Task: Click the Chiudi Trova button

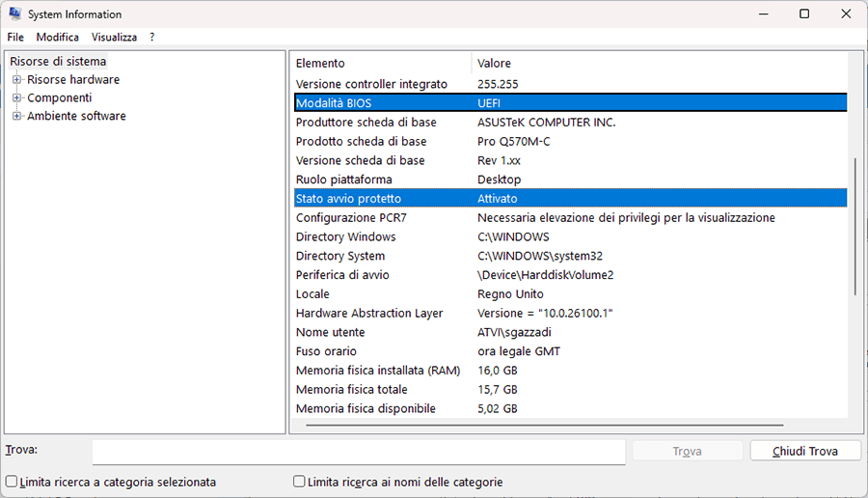Action: pos(805,451)
